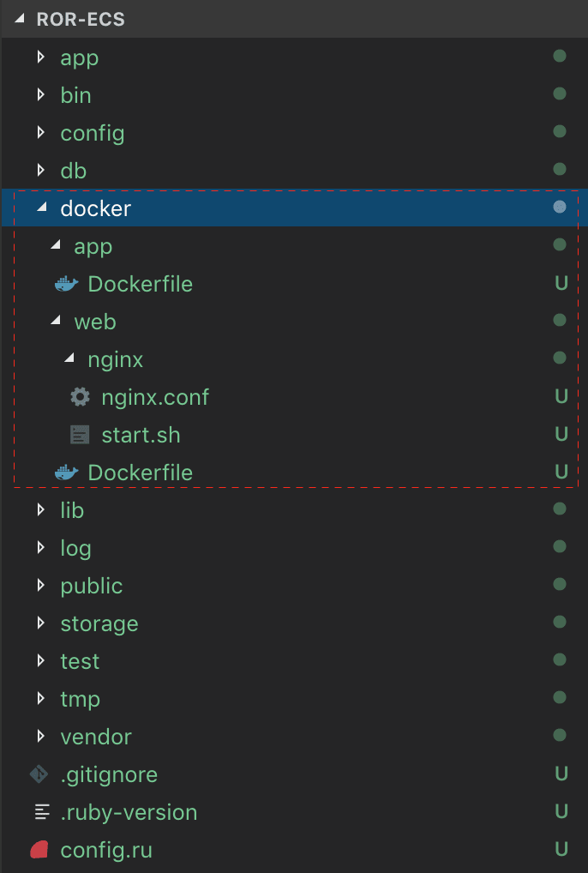588x873 pixels.
Task: Click the lines icon beside .ruby-version
Action: [x=42, y=812]
